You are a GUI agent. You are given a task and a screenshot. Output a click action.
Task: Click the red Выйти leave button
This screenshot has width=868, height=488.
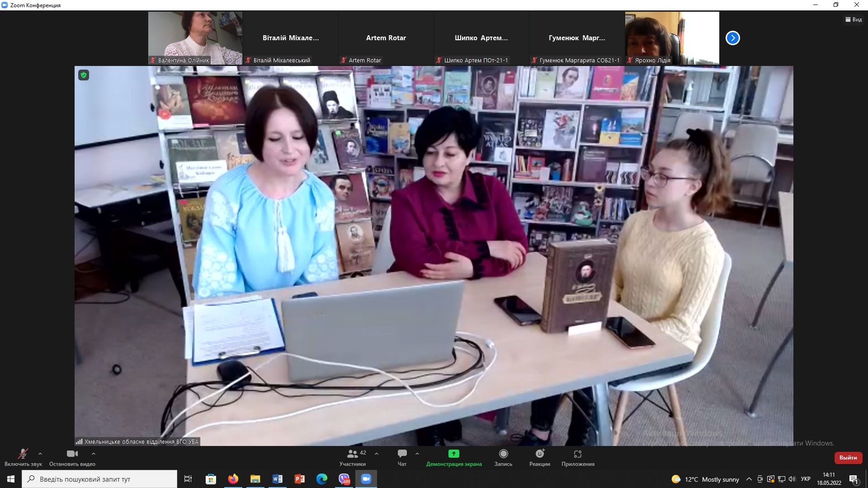tap(848, 458)
